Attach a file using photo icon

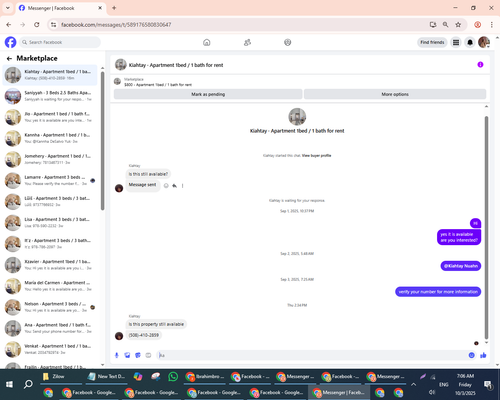[127, 355]
